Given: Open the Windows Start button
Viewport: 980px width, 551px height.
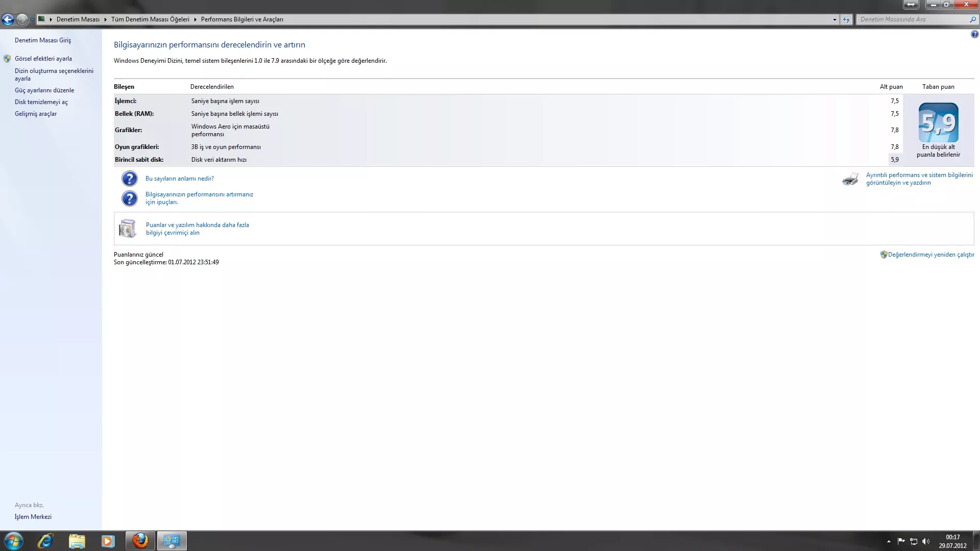Looking at the screenshot, I should point(14,541).
